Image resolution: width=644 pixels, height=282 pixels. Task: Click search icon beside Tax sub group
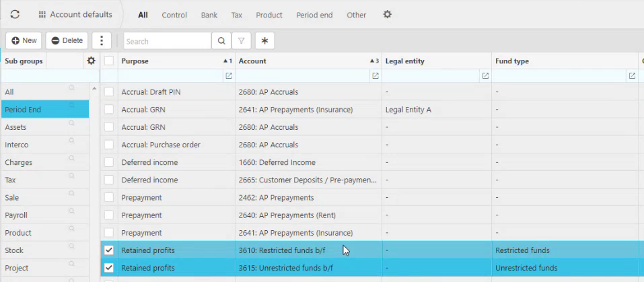71,176
